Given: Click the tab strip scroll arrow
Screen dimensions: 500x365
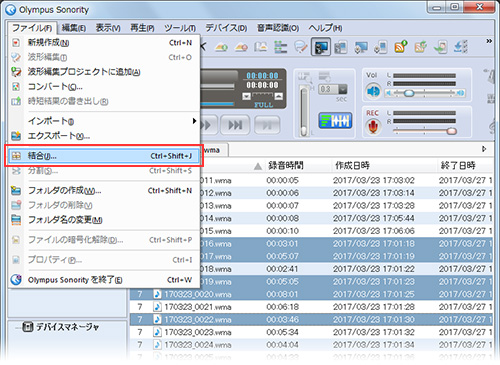Looking at the screenshot, I should 484,149.
